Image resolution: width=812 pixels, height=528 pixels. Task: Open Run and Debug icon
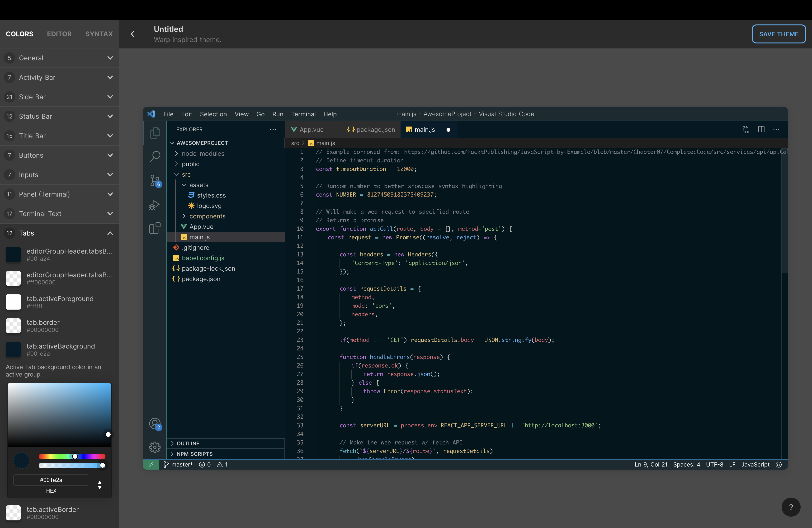155,205
